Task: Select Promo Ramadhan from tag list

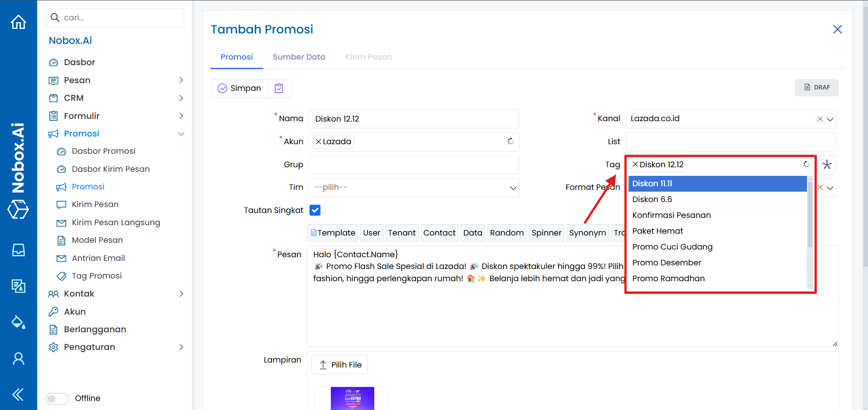Action: coord(668,278)
